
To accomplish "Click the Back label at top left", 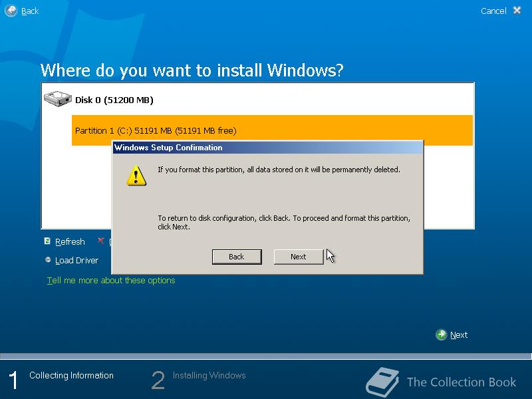I will (30, 11).
